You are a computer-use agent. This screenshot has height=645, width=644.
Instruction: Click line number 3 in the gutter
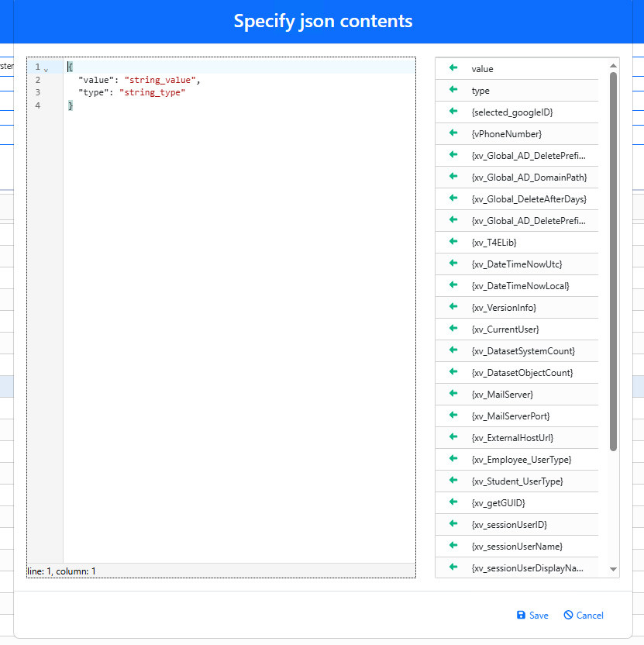tap(38, 92)
